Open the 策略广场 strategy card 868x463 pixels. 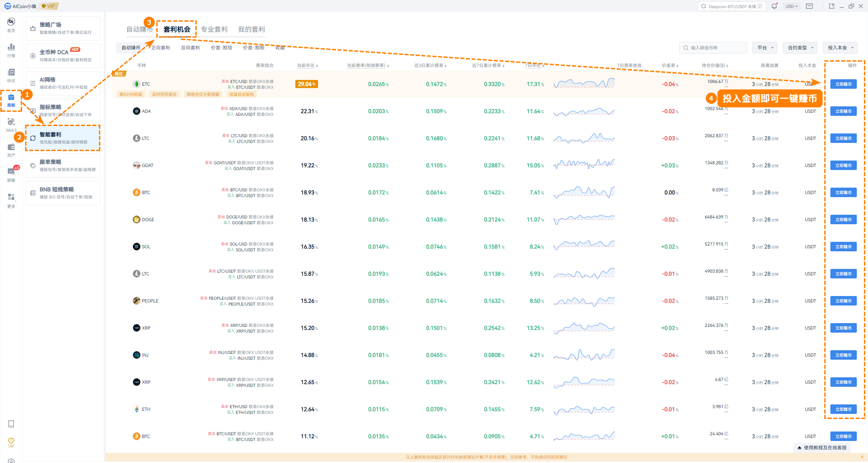[63, 28]
